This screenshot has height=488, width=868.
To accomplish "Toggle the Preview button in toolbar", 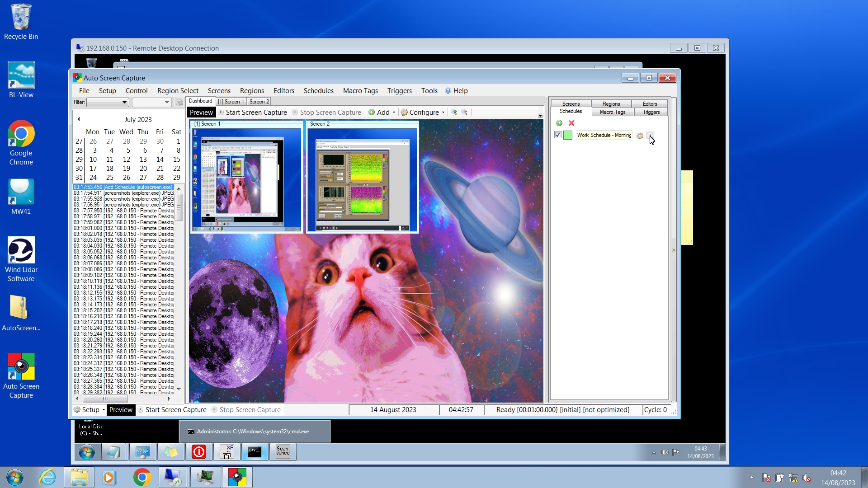I will (201, 113).
